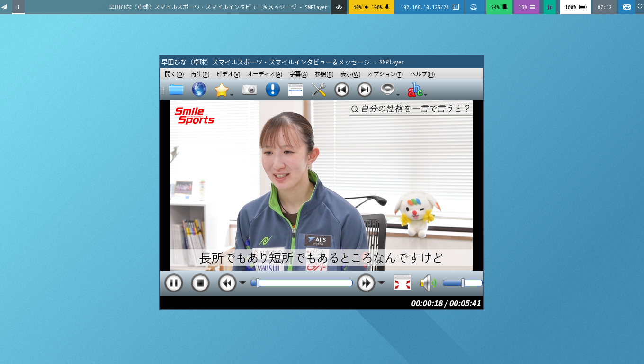The width and height of the screenshot is (644, 364).
Task: Open the playlist icon in the toolbar
Action: (295, 90)
